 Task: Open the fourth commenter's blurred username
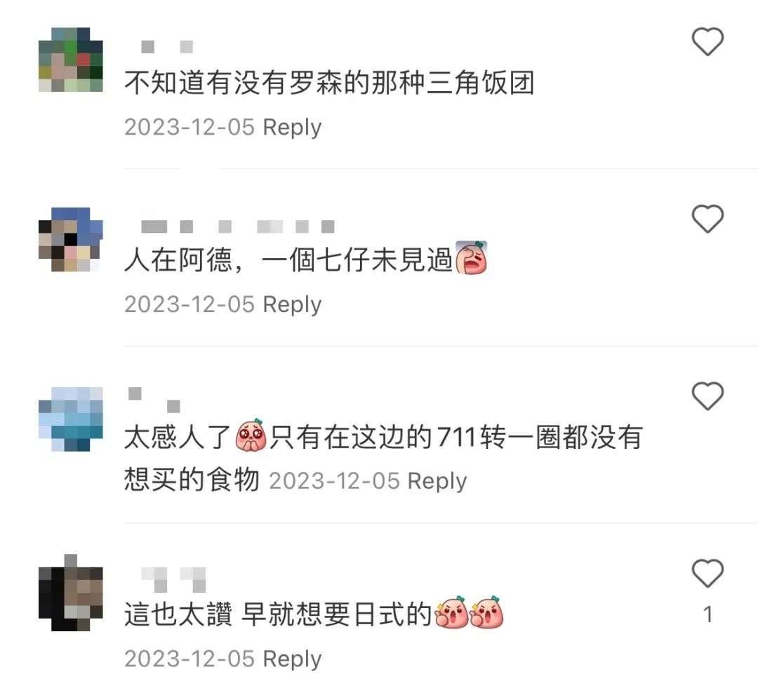[x=173, y=580]
